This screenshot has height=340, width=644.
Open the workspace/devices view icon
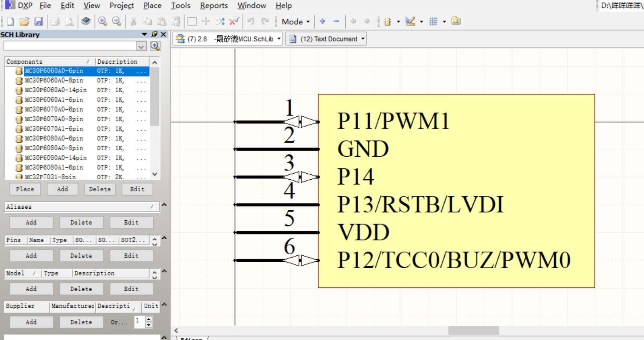pyautogui.click(x=86, y=21)
